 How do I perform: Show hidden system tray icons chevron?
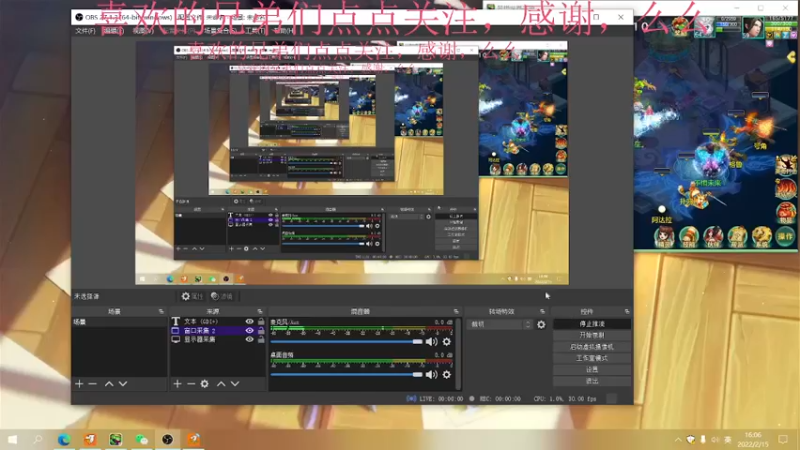click(678, 439)
